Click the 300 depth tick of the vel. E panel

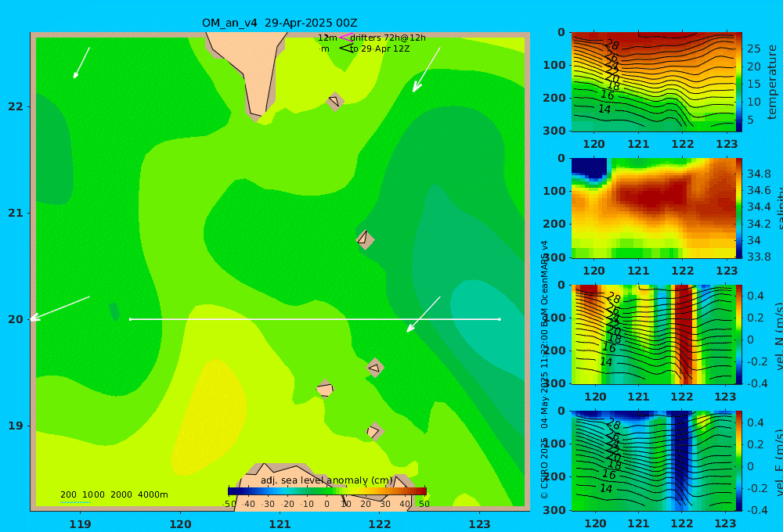pyautogui.click(x=555, y=510)
